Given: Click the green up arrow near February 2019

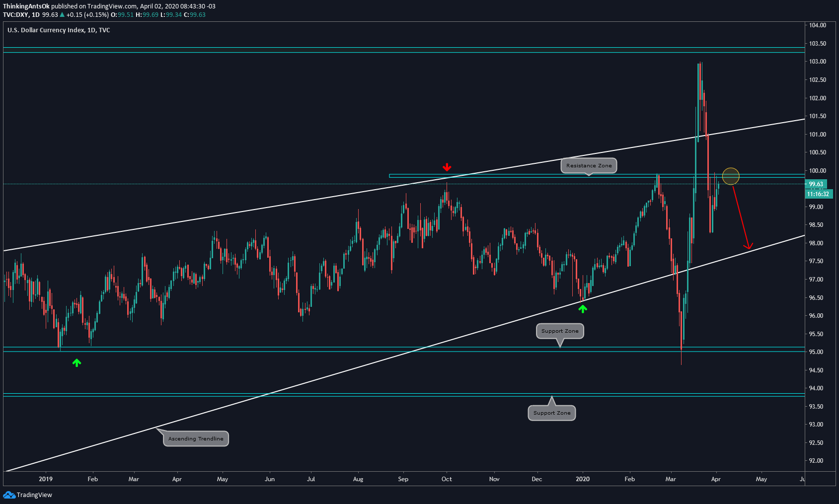Looking at the screenshot, I should pyautogui.click(x=76, y=363).
